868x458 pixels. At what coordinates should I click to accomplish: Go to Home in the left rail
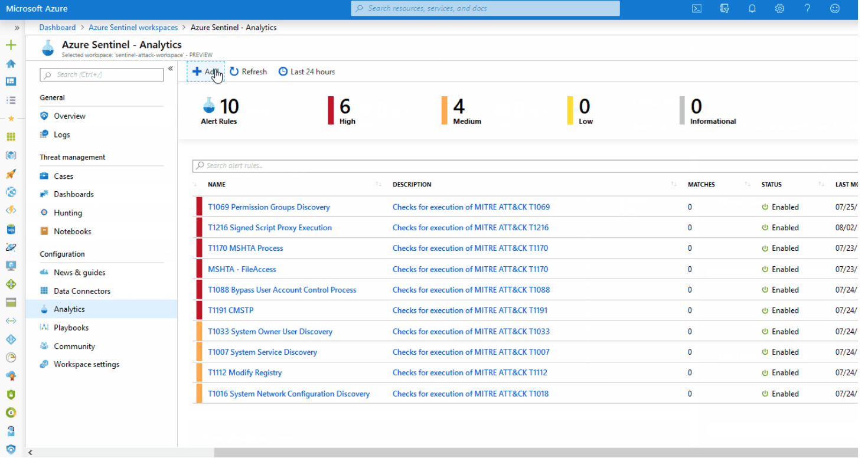coord(11,64)
